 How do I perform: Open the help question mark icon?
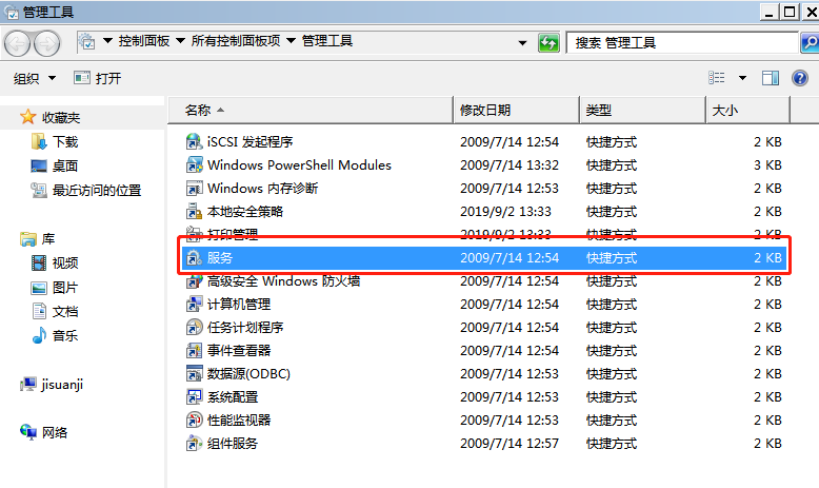799,78
